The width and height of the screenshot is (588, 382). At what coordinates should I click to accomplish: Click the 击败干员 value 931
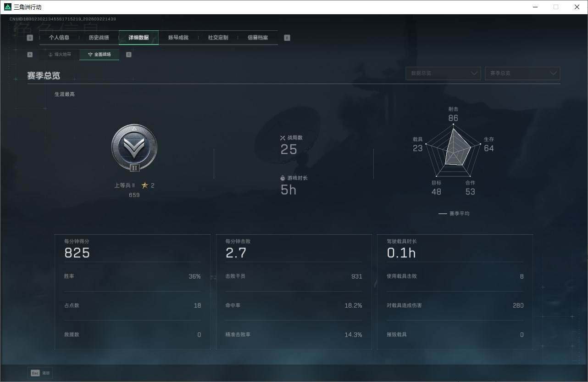pyautogui.click(x=357, y=276)
